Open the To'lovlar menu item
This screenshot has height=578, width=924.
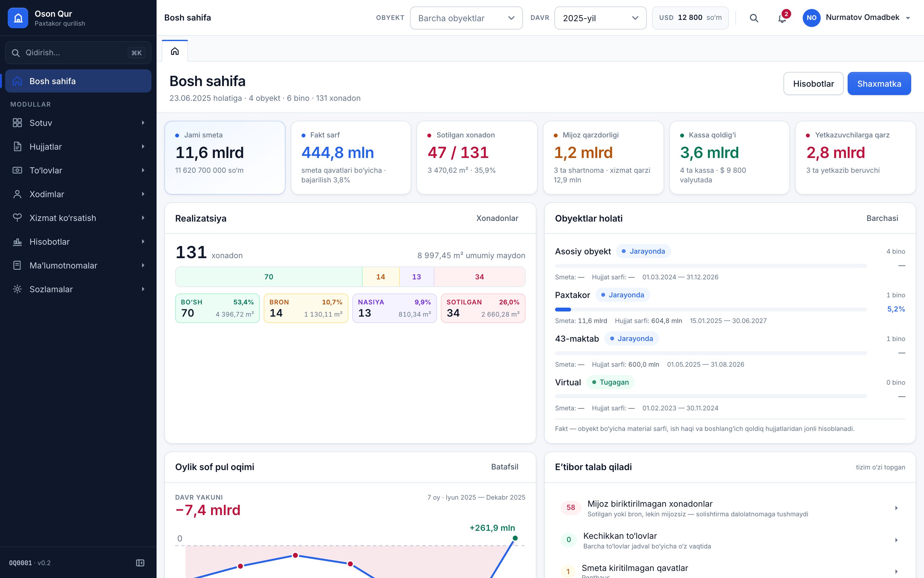click(78, 170)
